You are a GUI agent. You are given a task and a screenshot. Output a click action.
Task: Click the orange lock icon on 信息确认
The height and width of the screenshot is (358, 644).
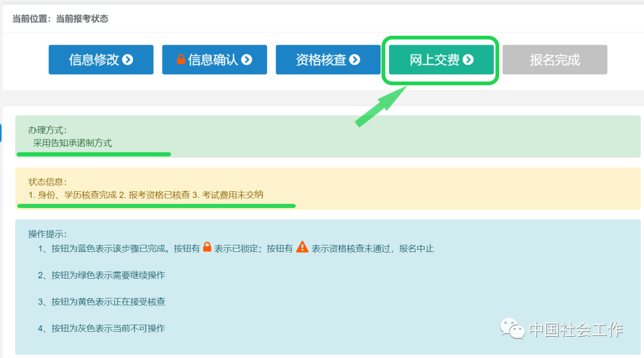point(181,60)
